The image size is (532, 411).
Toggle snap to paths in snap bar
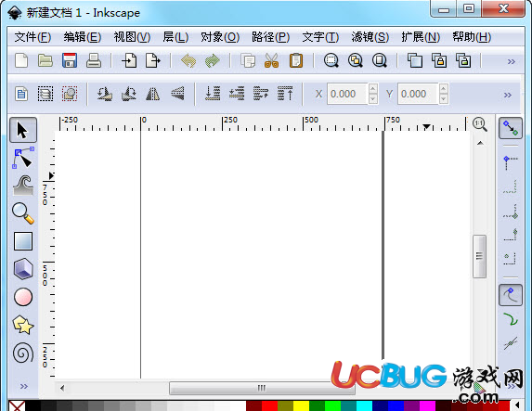tap(511, 295)
